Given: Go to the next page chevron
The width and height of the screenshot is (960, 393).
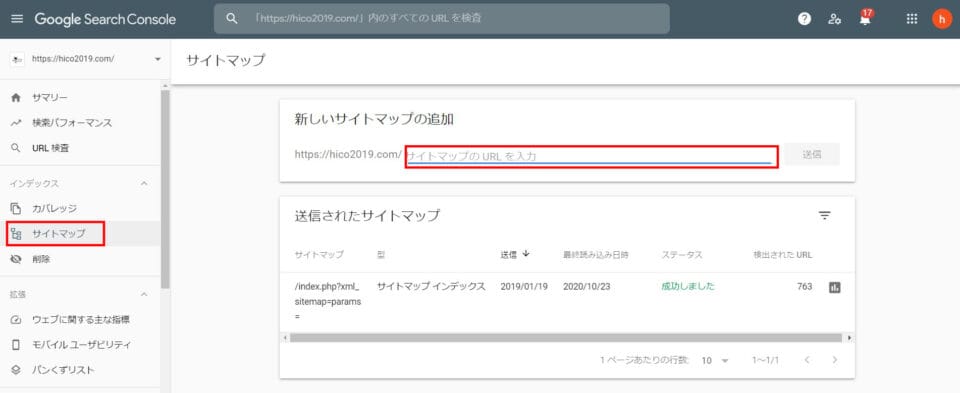Looking at the screenshot, I should pyautogui.click(x=834, y=360).
